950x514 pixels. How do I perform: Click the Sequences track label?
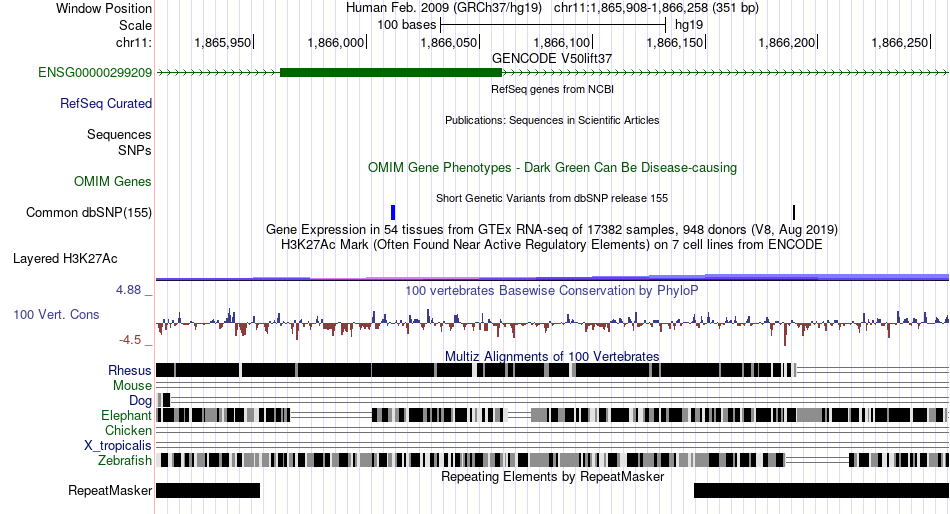(x=119, y=135)
